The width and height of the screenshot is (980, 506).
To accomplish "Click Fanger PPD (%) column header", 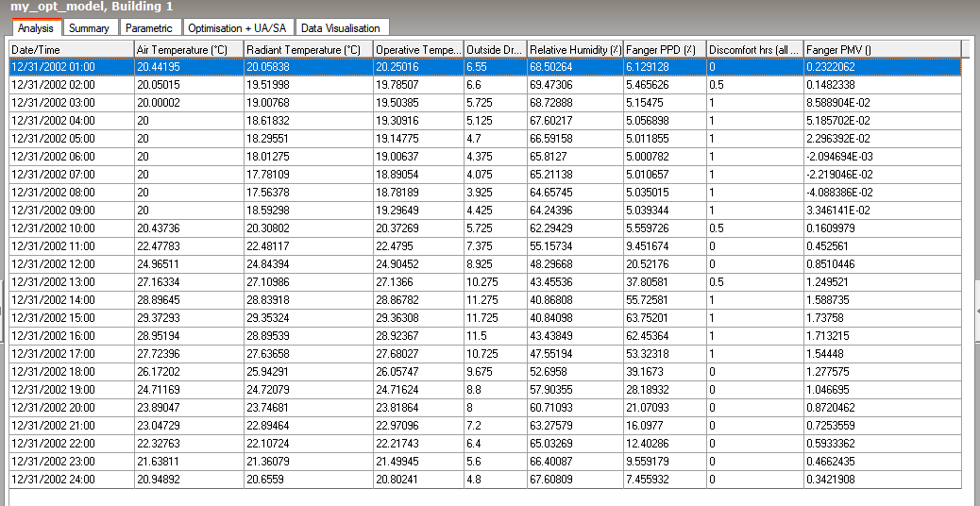I will click(666, 49).
